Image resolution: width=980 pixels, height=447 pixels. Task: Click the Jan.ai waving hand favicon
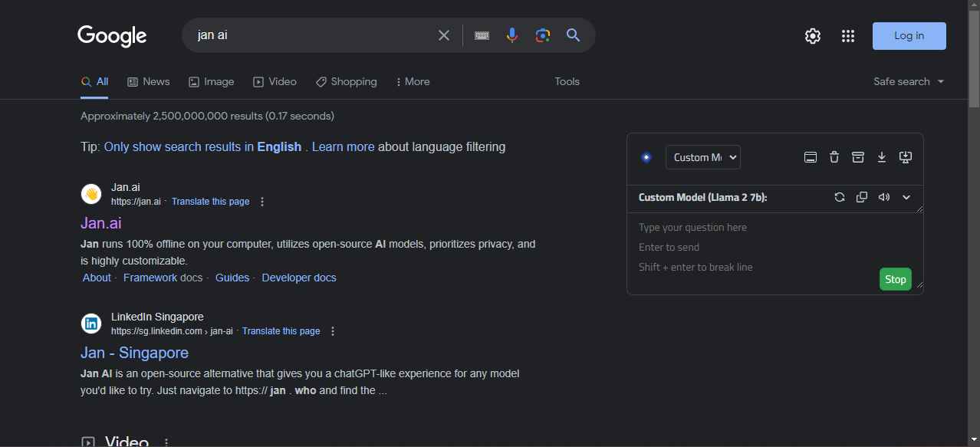click(91, 194)
